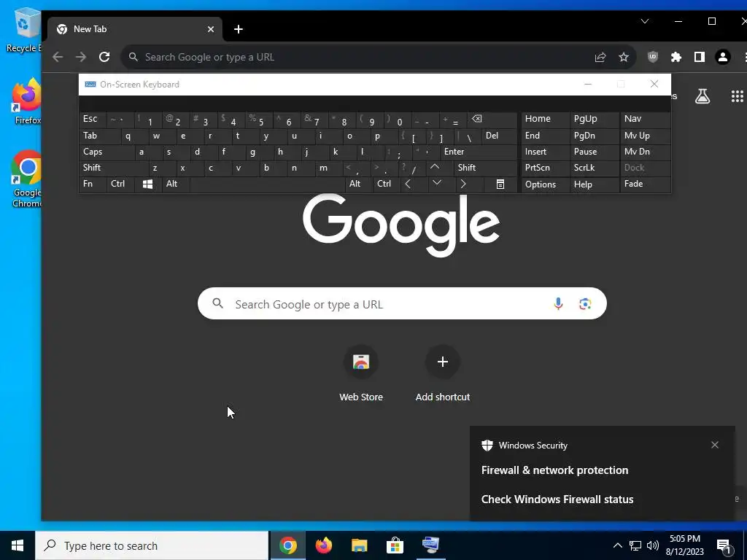Viewport: 747px width, 560px height.
Task: Click the Enter key on On-Screen Keyboard
Action: click(479, 152)
